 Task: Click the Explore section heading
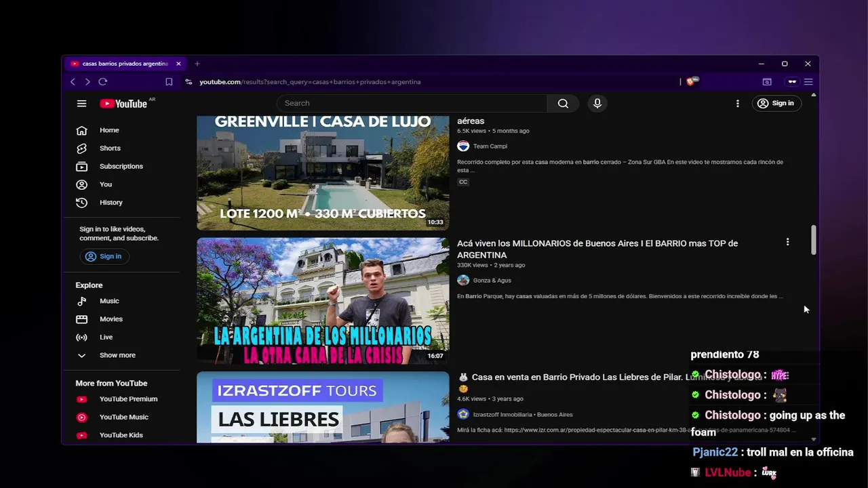pyautogui.click(x=89, y=285)
